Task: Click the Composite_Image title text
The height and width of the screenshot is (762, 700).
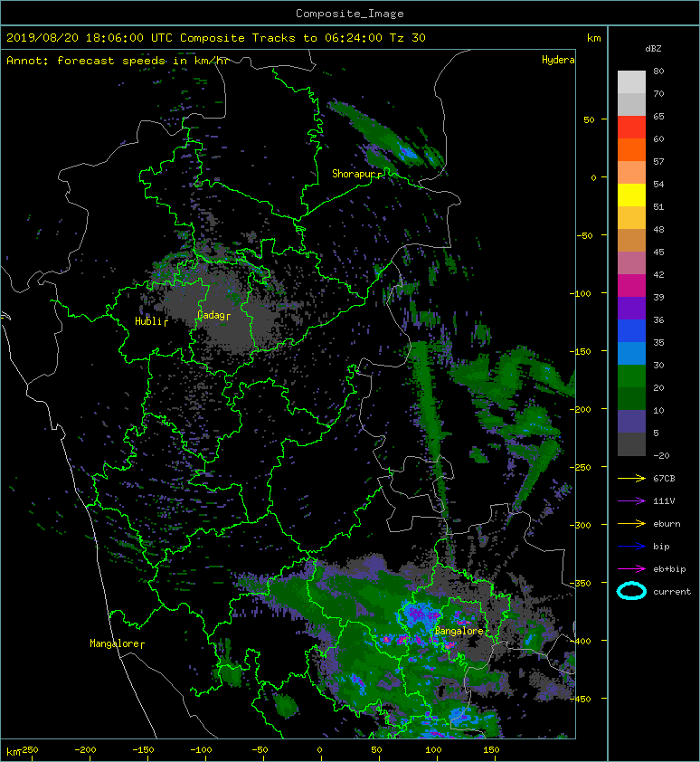Action: click(x=350, y=14)
